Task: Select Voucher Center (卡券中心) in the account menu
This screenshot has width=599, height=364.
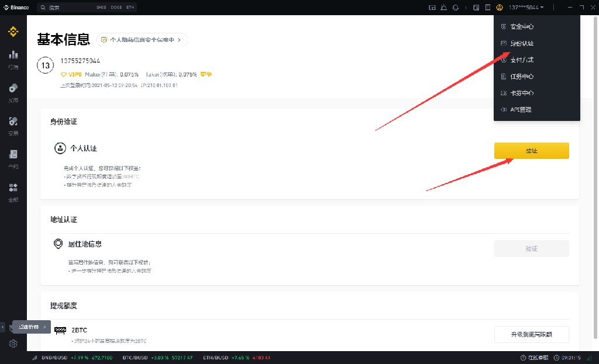Action: (x=537, y=93)
